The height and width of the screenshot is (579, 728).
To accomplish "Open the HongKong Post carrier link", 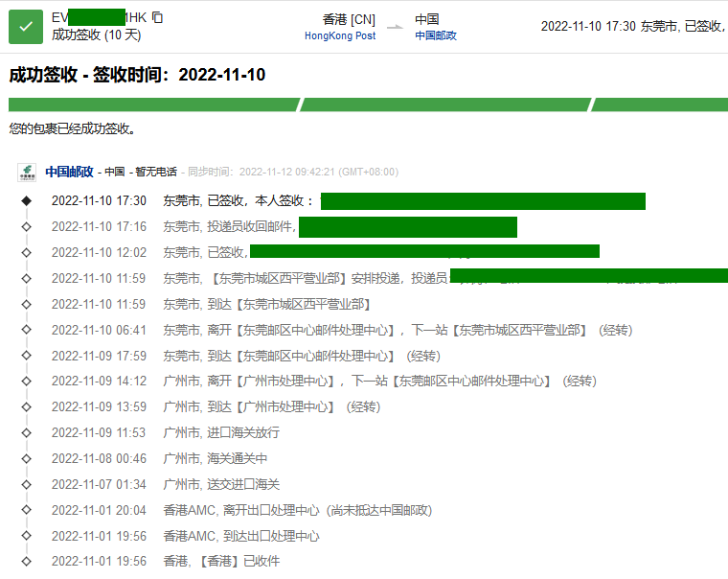I will click(340, 35).
